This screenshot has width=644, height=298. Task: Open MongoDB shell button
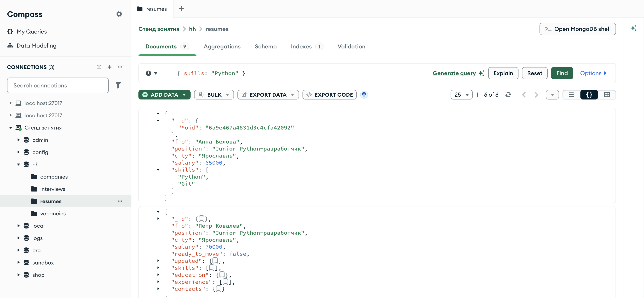pos(577,29)
